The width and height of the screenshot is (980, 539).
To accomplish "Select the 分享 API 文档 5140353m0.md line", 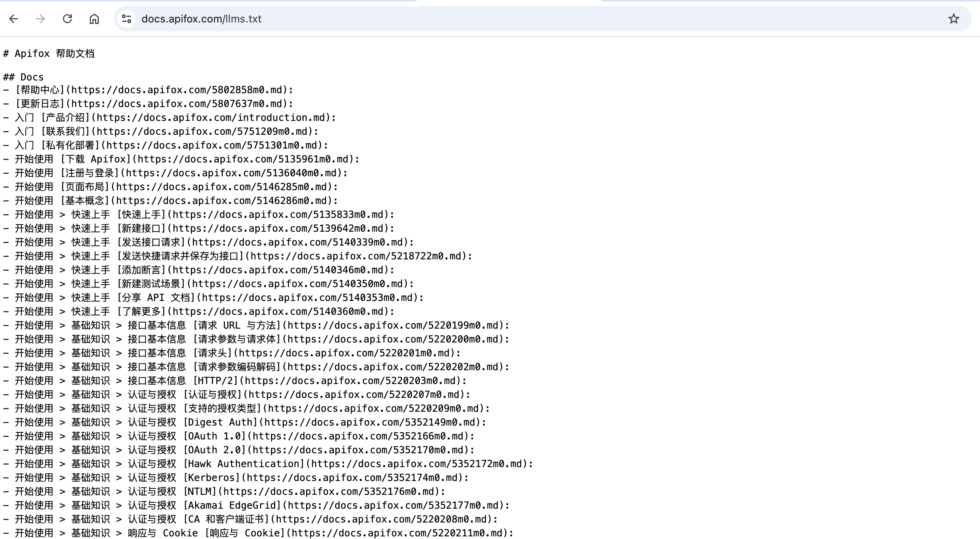I will coord(213,298).
